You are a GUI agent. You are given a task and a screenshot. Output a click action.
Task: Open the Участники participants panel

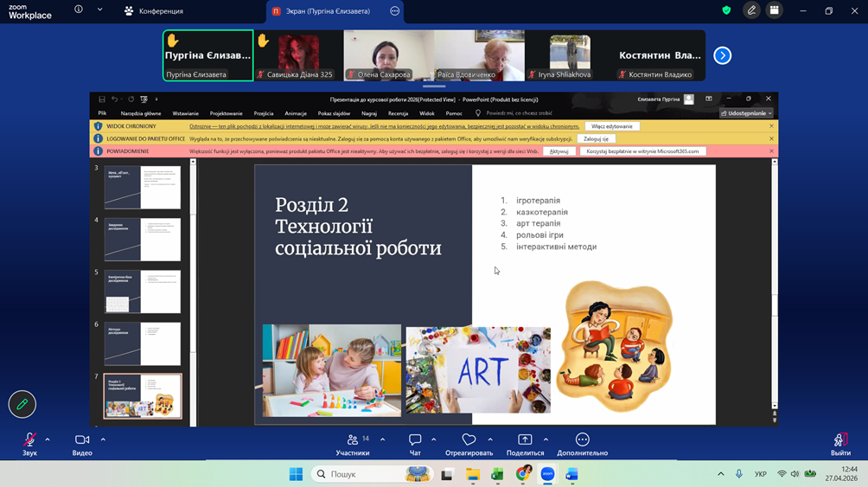pos(352,440)
